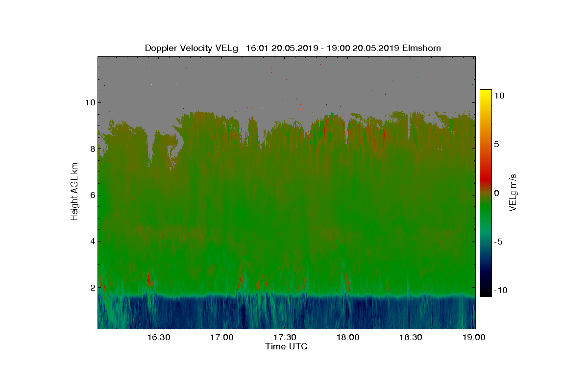Image resolution: width=588 pixels, height=392 pixels.
Task: Click the '18:00' time tick label
Action: click(348, 337)
